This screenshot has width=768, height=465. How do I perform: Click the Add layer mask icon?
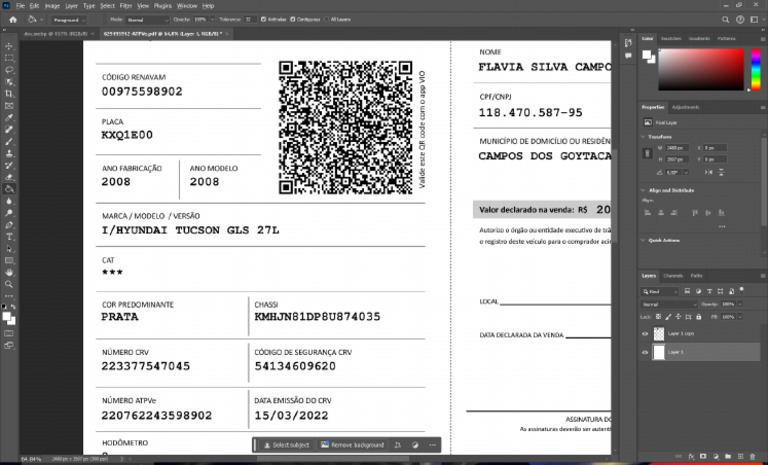click(703, 457)
